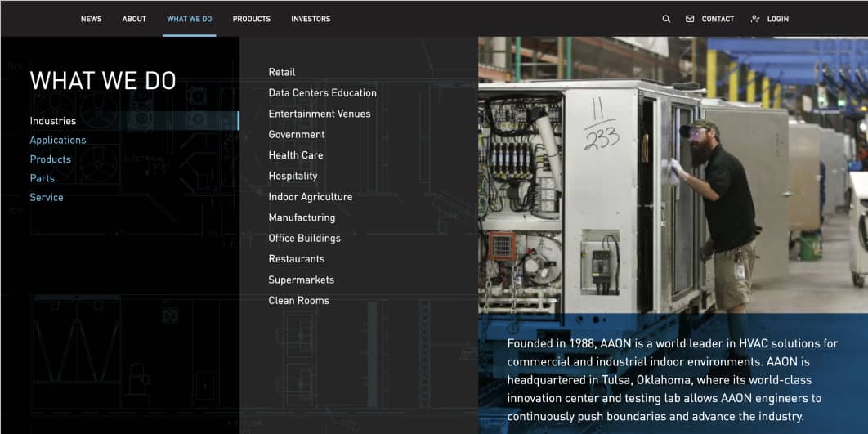Select Applications in the side menu

click(x=58, y=140)
